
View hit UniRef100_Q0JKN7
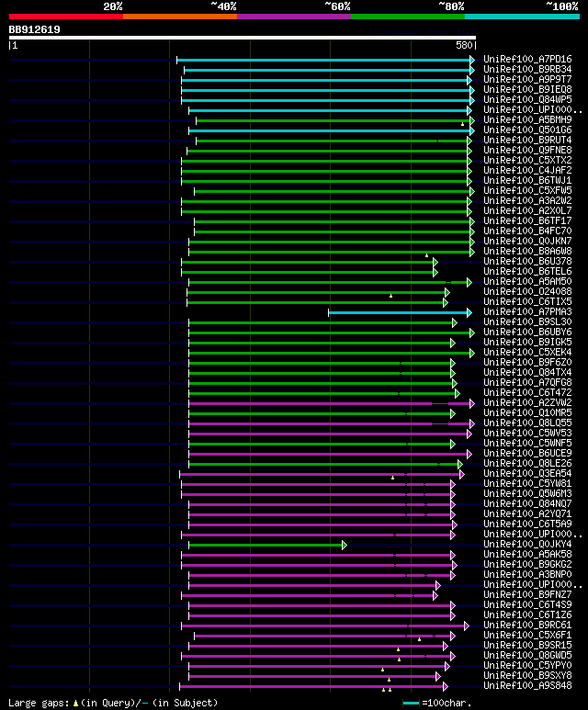pos(527,241)
